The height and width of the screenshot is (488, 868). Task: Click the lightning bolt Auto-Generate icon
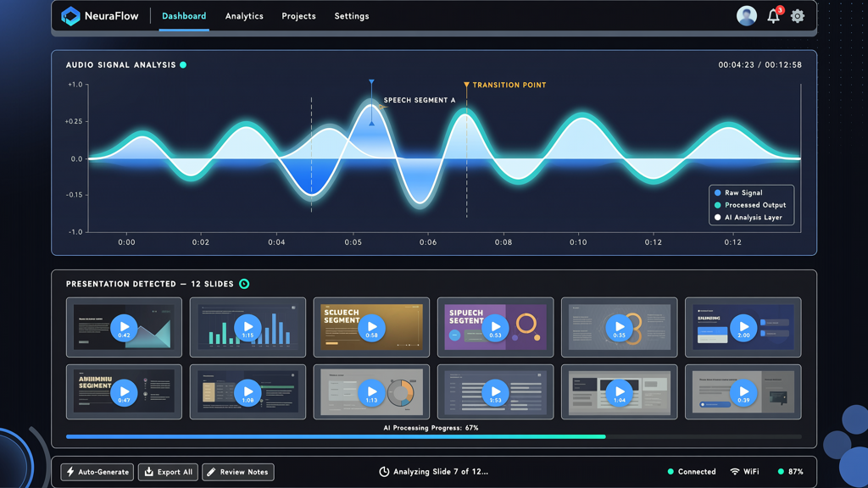tap(70, 471)
